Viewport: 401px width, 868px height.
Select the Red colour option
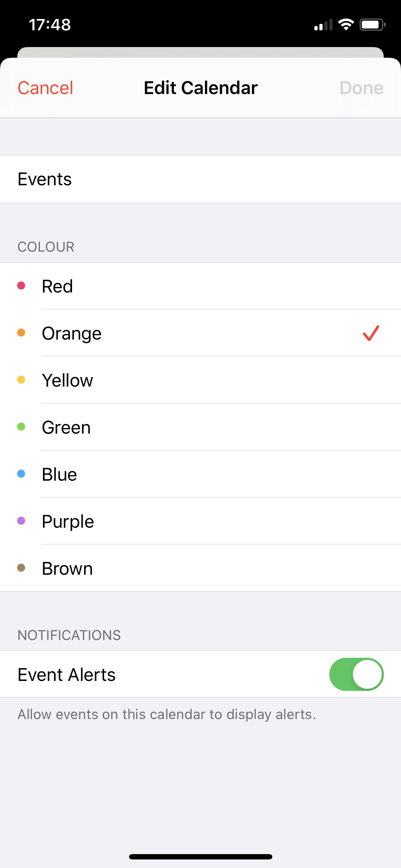[x=200, y=286]
